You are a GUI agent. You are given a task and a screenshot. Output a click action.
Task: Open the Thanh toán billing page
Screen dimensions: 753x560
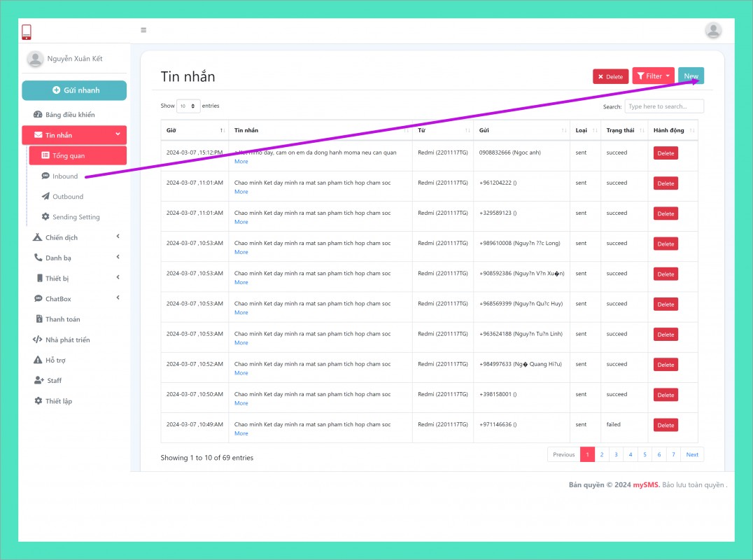point(62,319)
